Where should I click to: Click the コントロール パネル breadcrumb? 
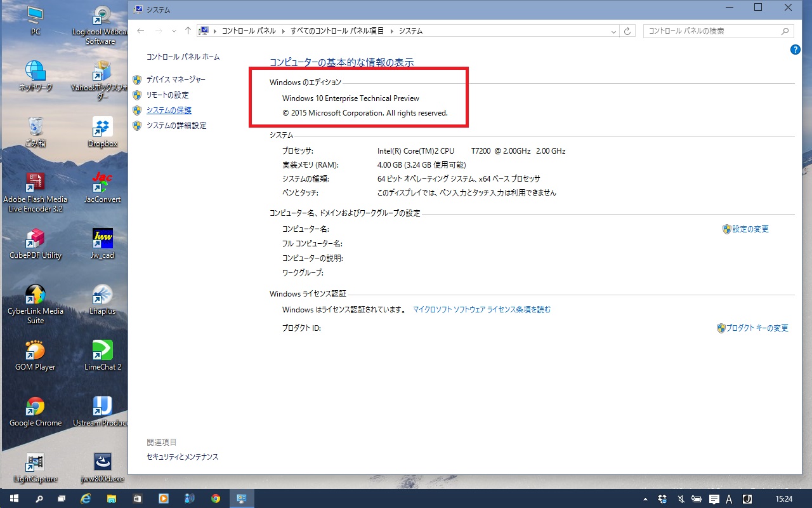coord(249,30)
